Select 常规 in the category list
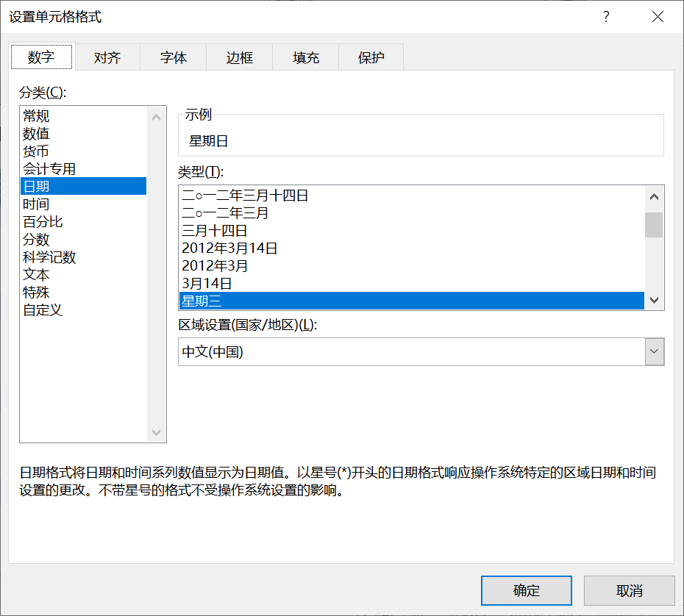684x616 pixels. point(83,116)
